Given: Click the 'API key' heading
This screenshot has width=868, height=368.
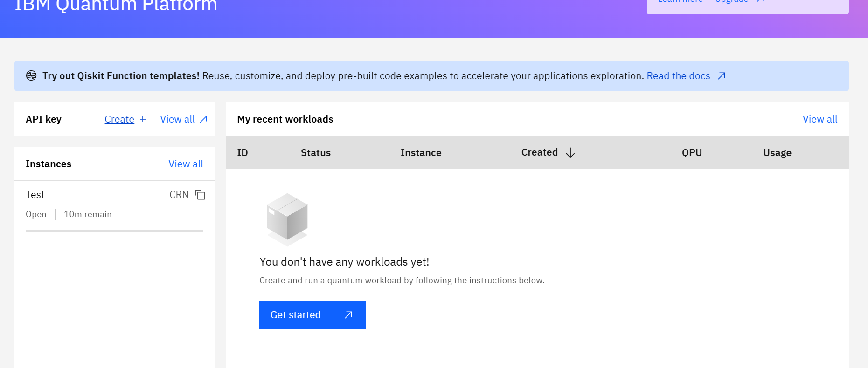Looking at the screenshot, I should click(x=43, y=119).
